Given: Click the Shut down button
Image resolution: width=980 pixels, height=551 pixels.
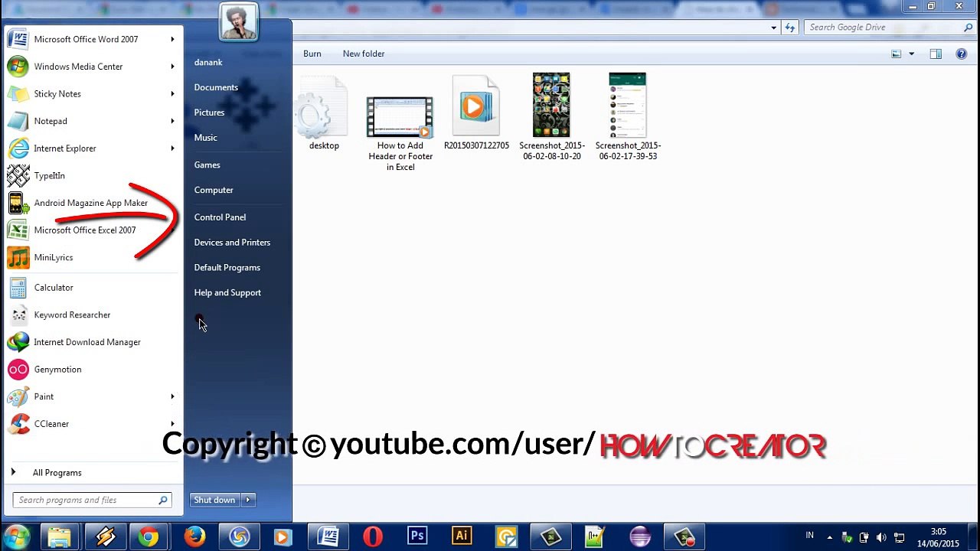Looking at the screenshot, I should pos(215,500).
